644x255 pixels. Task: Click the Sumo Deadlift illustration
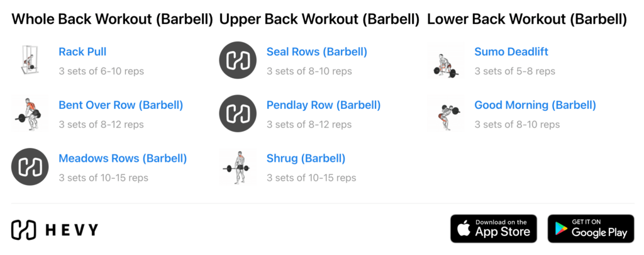(x=446, y=60)
